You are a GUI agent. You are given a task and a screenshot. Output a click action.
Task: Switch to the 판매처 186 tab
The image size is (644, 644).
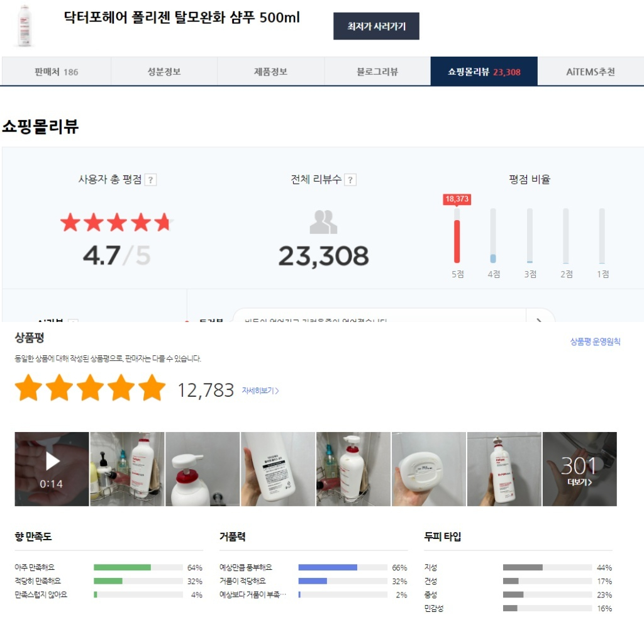point(56,72)
